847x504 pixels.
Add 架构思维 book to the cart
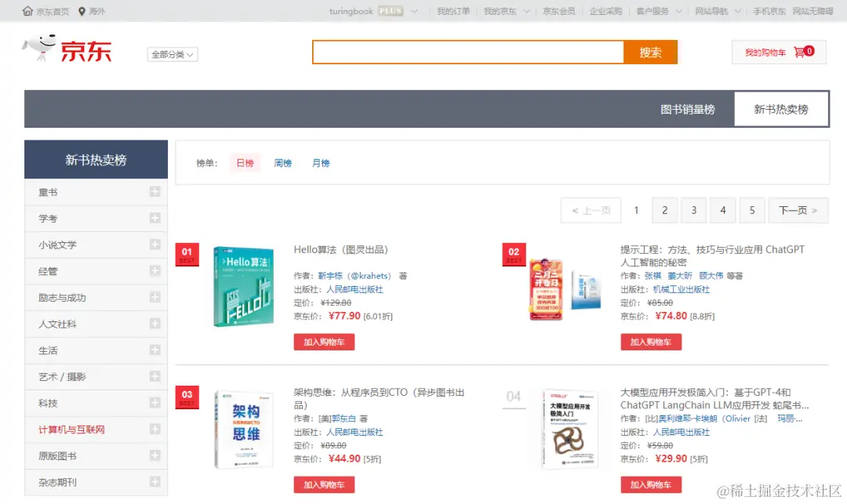pyautogui.click(x=324, y=484)
